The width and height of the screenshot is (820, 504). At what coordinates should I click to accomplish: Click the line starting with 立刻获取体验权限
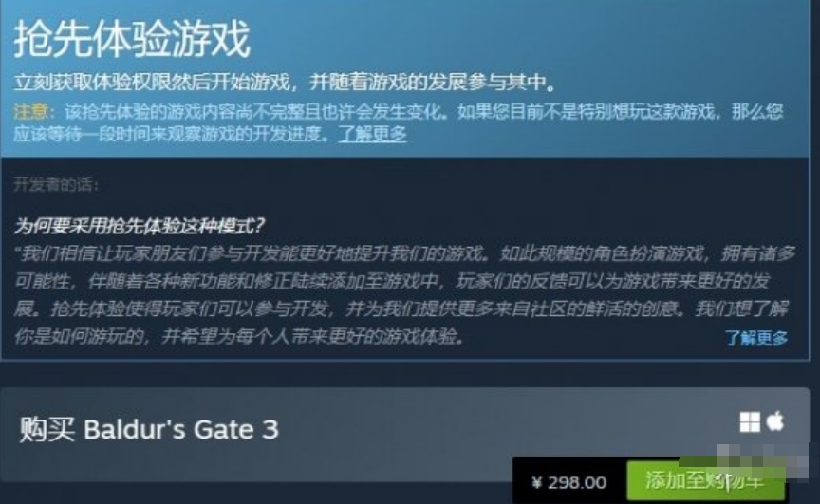point(285,82)
